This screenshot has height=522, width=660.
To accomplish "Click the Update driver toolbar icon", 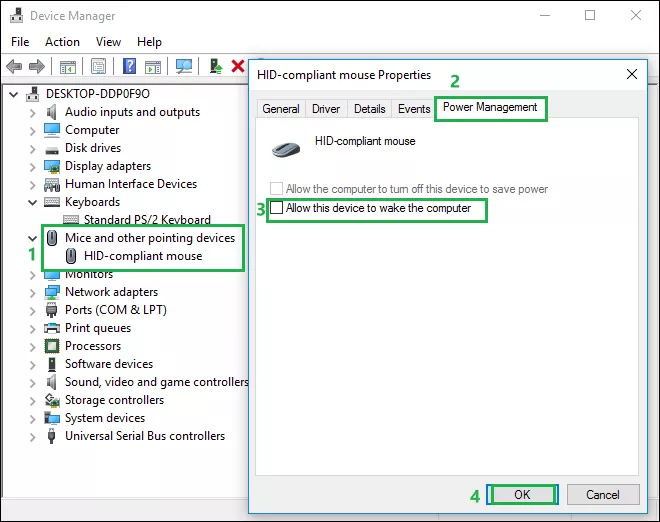I will [x=216, y=66].
